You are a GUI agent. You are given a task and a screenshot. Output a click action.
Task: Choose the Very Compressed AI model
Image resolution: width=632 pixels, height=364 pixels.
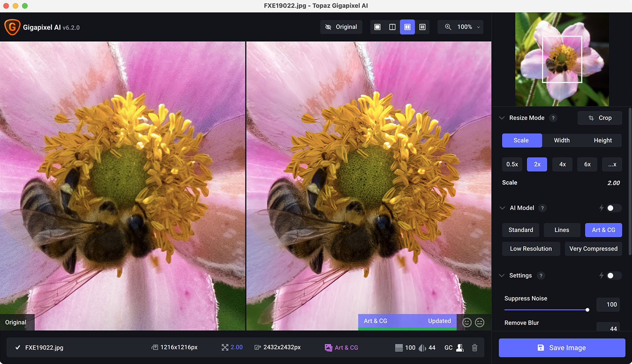coord(593,249)
